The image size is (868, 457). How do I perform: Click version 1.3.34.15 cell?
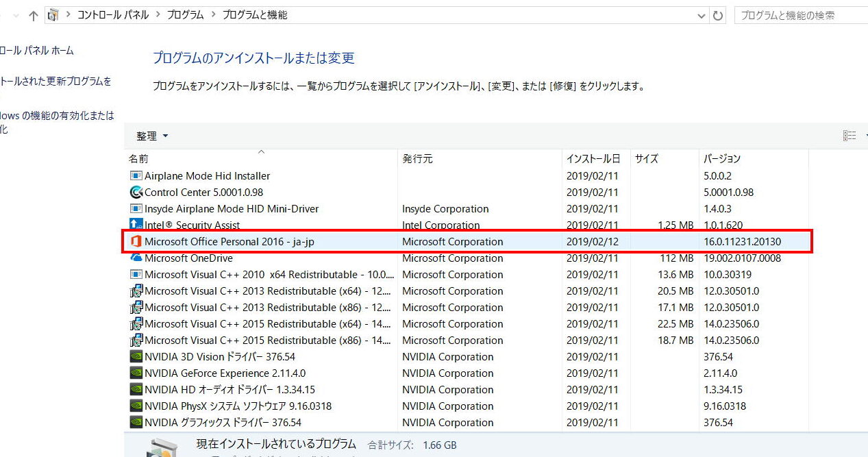pyautogui.click(x=724, y=390)
